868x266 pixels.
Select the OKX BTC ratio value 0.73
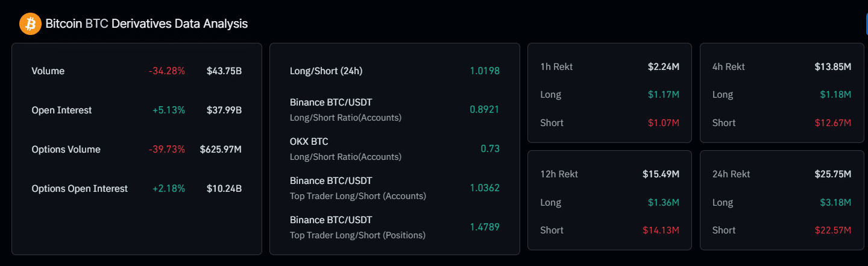490,149
